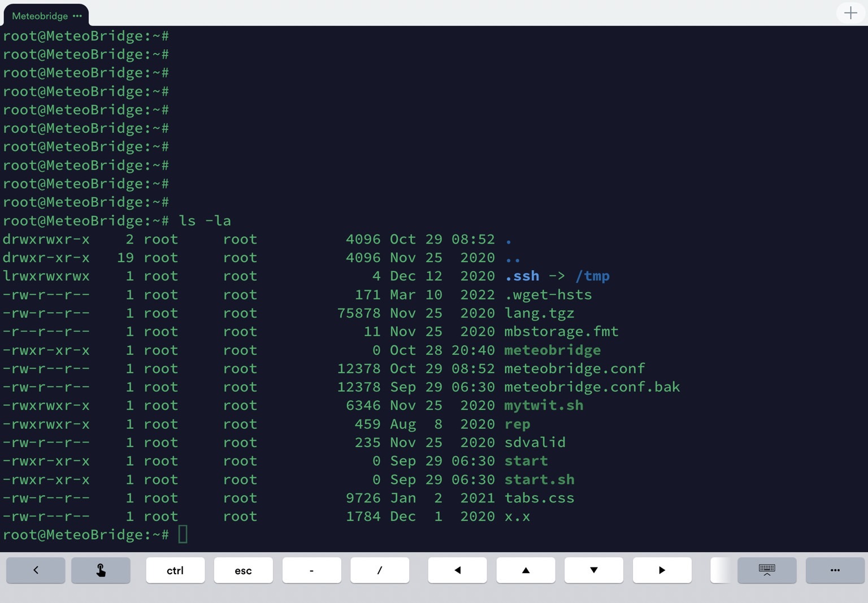This screenshot has height=603, width=868.
Task: Tap the esc key
Action: [244, 570]
